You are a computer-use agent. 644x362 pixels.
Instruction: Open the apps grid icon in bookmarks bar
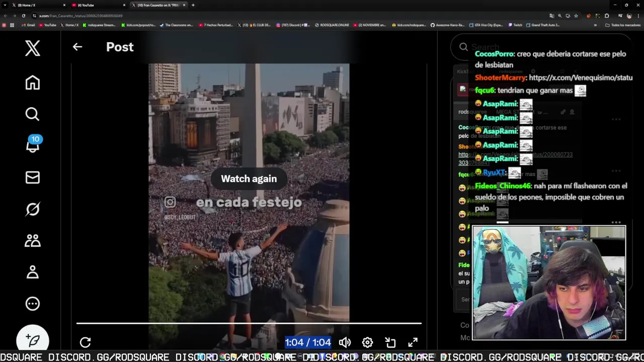click(x=12, y=25)
